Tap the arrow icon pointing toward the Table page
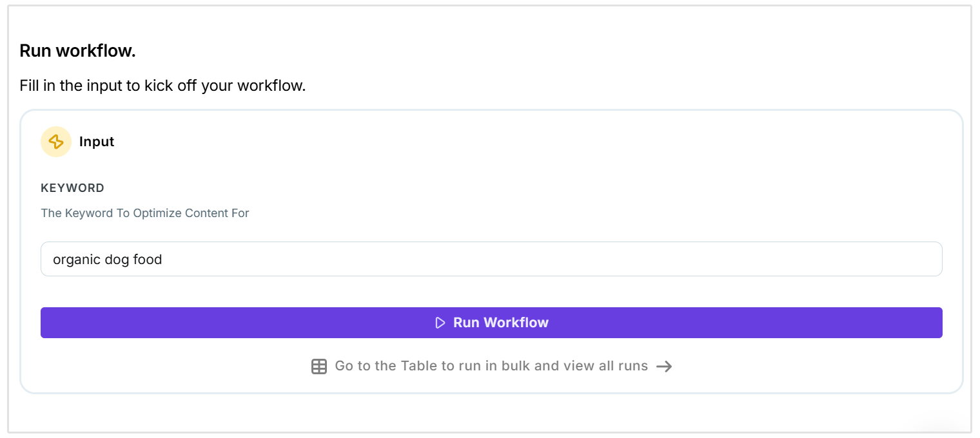The width and height of the screenshot is (980, 438). (x=665, y=365)
